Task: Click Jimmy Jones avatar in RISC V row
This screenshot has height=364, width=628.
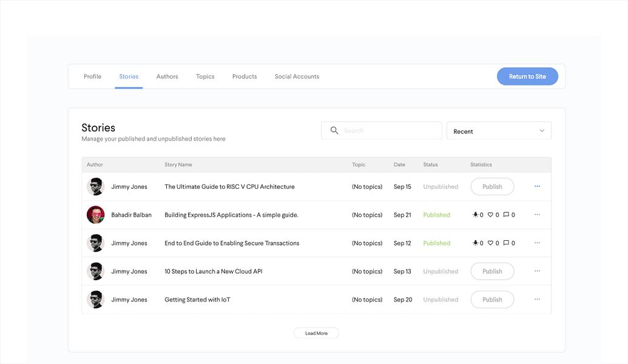Action: (96, 187)
